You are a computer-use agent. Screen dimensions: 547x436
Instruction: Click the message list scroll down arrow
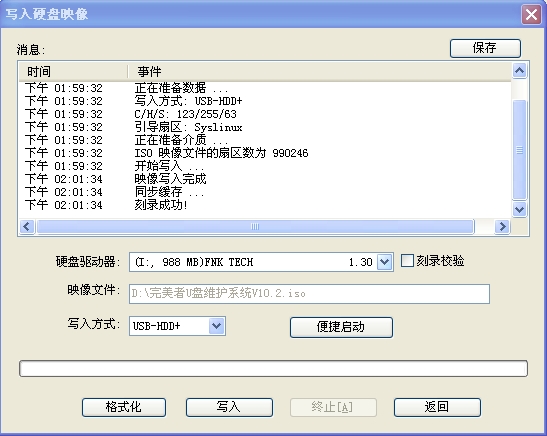pos(519,210)
